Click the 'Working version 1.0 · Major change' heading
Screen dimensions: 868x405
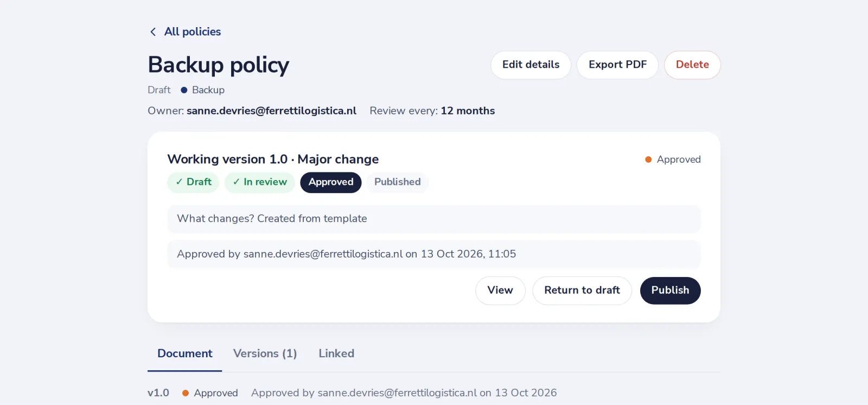click(x=273, y=159)
